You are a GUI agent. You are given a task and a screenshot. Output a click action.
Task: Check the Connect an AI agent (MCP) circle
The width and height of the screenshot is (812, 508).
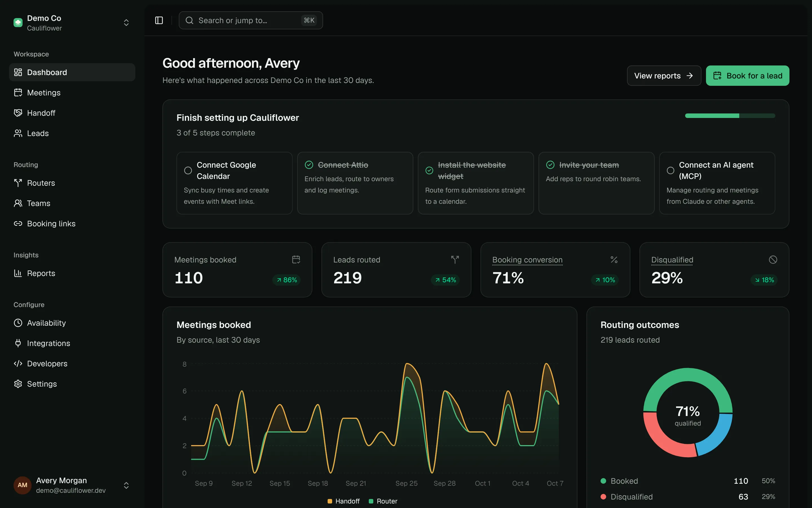(x=670, y=170)
